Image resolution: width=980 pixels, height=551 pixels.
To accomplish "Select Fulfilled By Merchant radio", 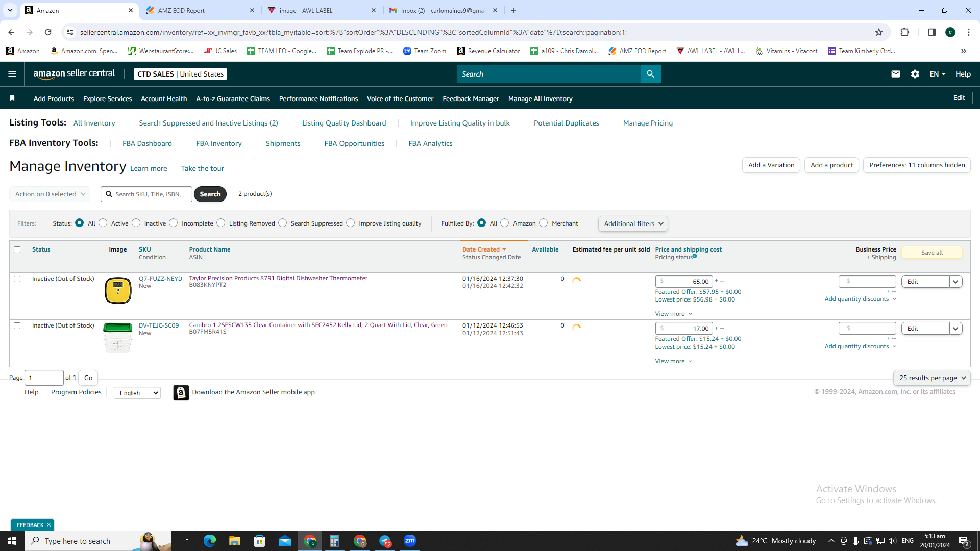I will [x=543, y=223].
